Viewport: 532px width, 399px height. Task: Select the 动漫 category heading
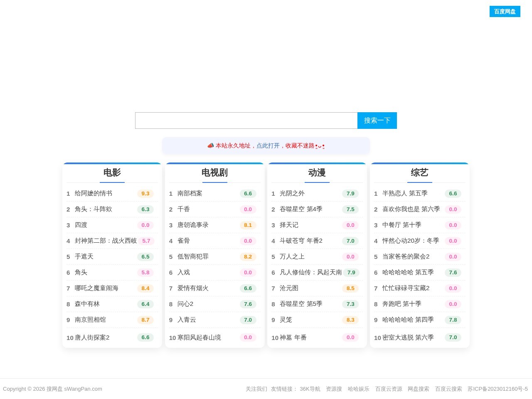(317, 172)
